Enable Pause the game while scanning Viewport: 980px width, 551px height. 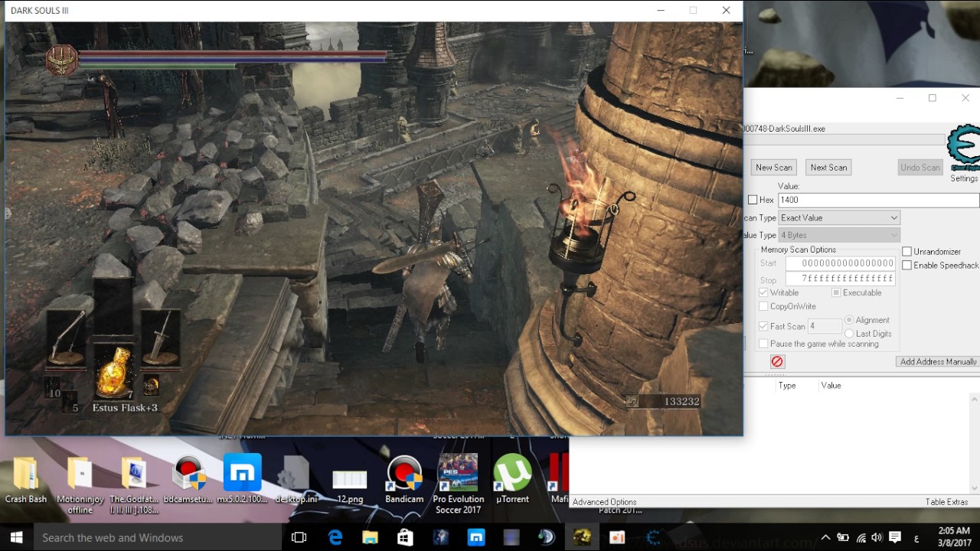[x=763, y=344]
